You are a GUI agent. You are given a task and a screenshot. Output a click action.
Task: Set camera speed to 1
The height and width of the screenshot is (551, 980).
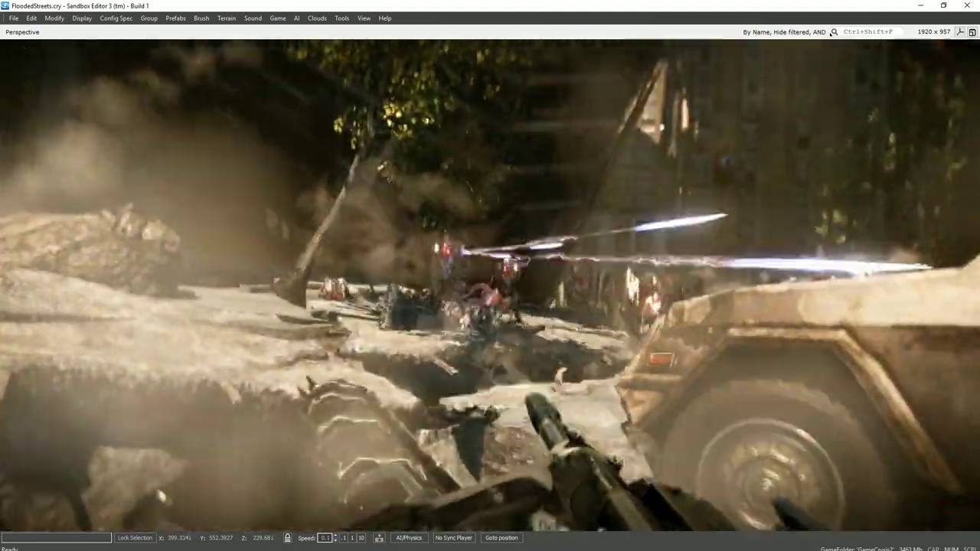click(352, 538)
